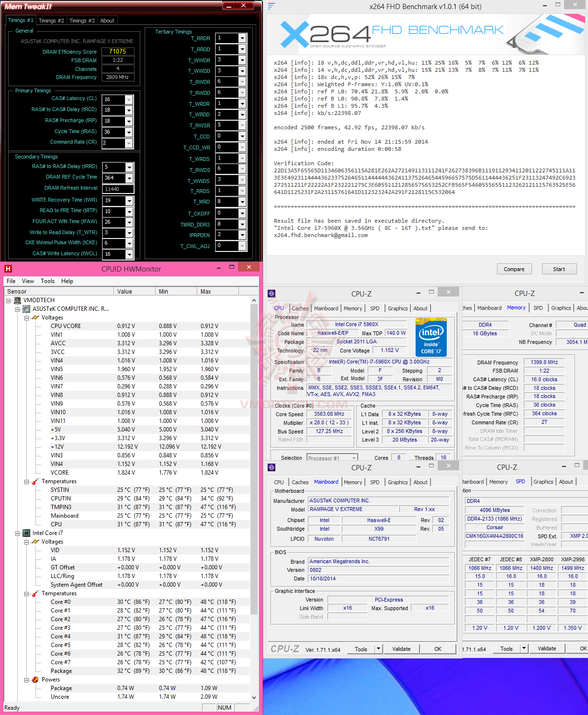Screen dimensions: 588x715
Task: Open the File menu in HWMonitor
Action: [11, 281]
